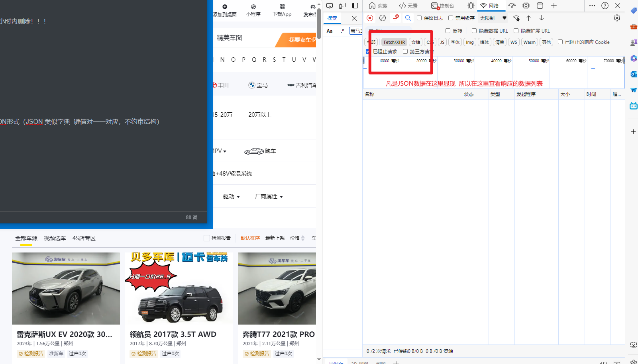Click the 小程序 icon on webpage
The width and height of the screenshot is (638, 364).
[x=253, y=7]
